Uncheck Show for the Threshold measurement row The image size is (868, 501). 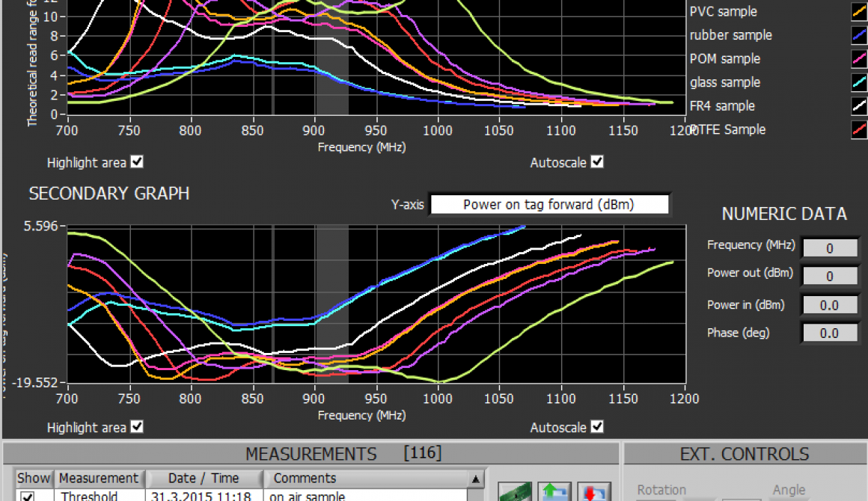click(x=28, y=496)
